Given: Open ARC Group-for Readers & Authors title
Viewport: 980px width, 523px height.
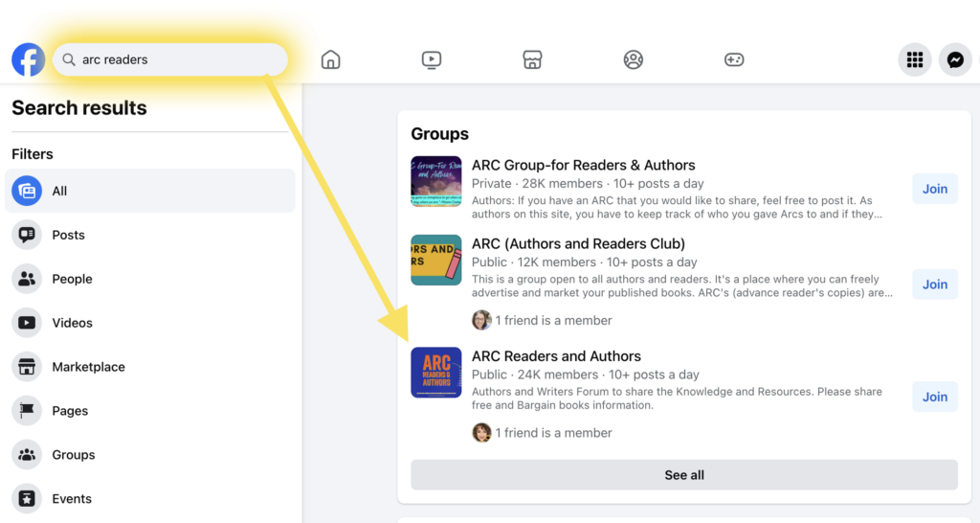Looking at the screenshot, I should tap(583, 165).
